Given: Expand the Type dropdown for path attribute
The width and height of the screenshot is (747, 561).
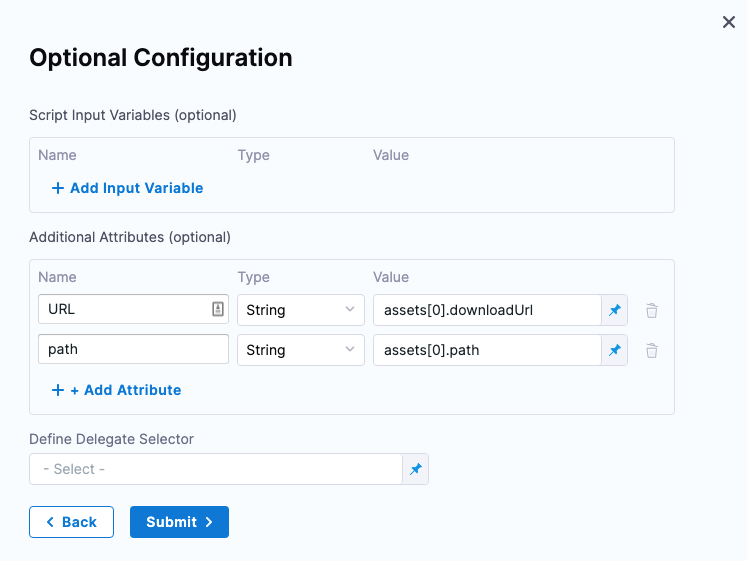Looking at the screenshot, I should coord(300,350).
